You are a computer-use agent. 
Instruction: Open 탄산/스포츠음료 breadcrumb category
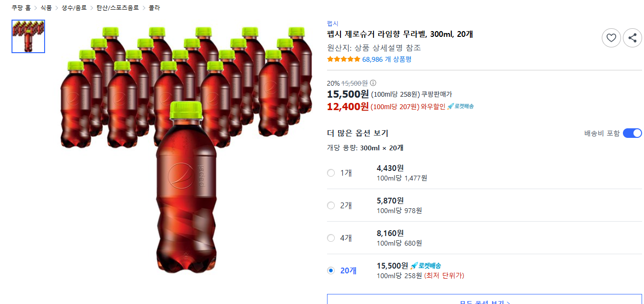click(117, 8)
